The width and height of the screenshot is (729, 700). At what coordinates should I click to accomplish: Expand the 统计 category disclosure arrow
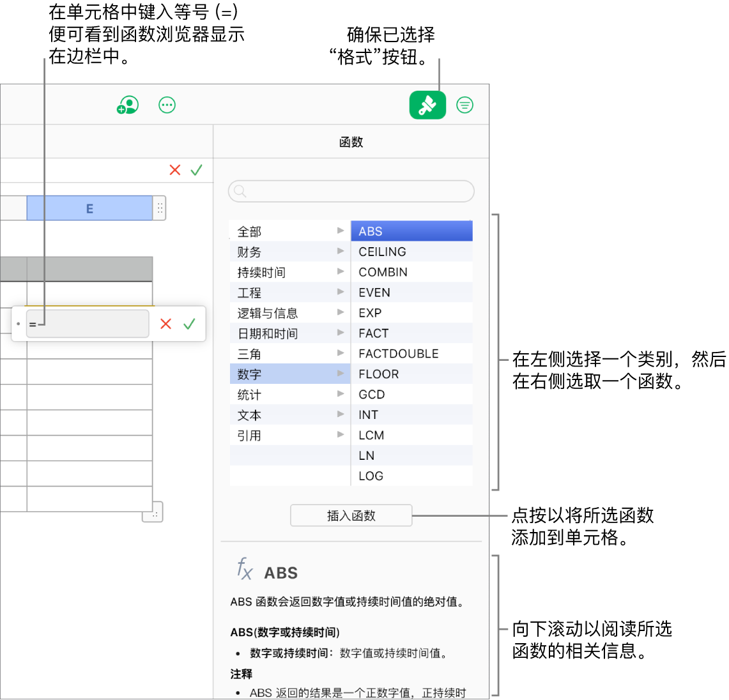[x=341, y=394]
